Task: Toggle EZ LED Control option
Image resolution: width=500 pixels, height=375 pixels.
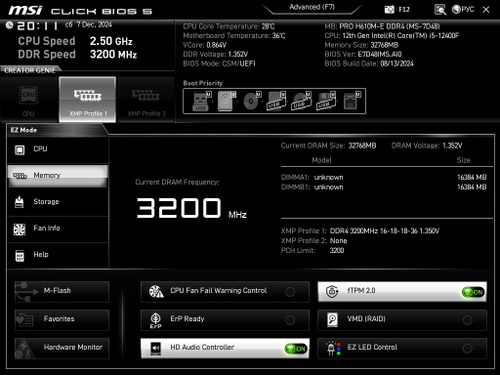Action: tap(467, 349)
